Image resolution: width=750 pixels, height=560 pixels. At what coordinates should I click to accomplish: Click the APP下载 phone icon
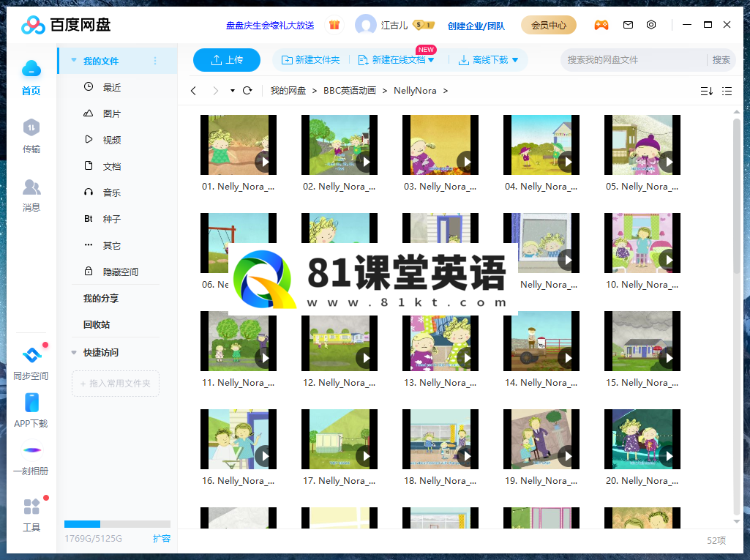(x=31, y=403)
